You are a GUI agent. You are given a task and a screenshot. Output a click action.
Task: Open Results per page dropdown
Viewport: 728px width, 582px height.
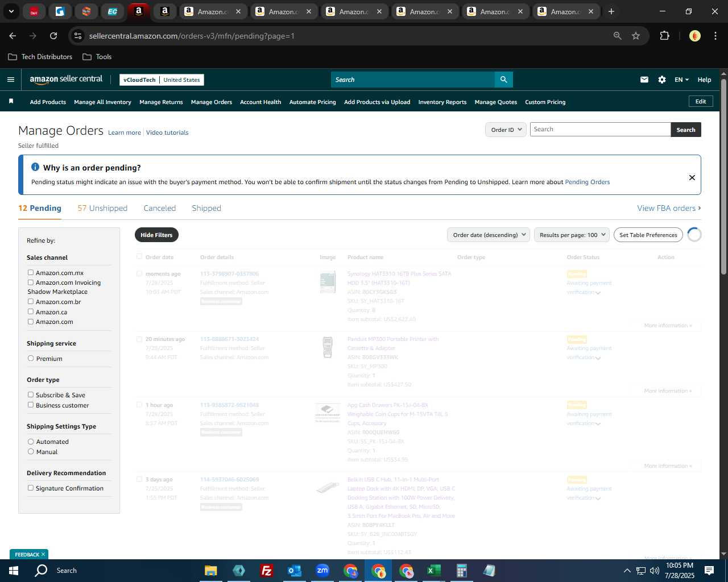point(572,235)
